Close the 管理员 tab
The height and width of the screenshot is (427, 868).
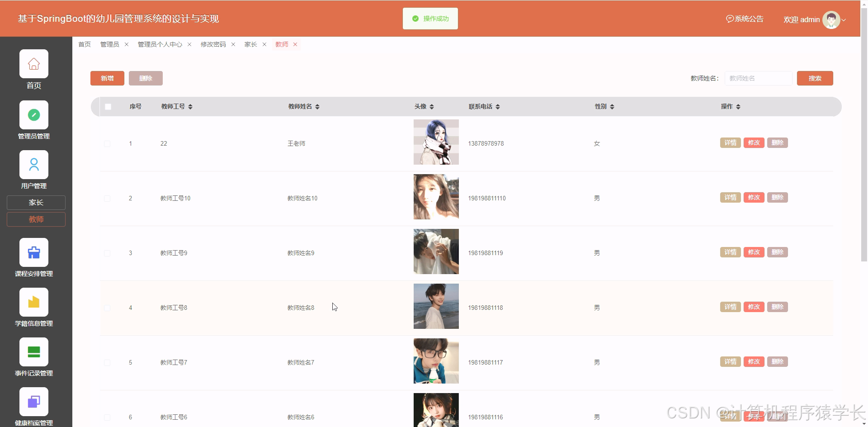click(127, 44)
